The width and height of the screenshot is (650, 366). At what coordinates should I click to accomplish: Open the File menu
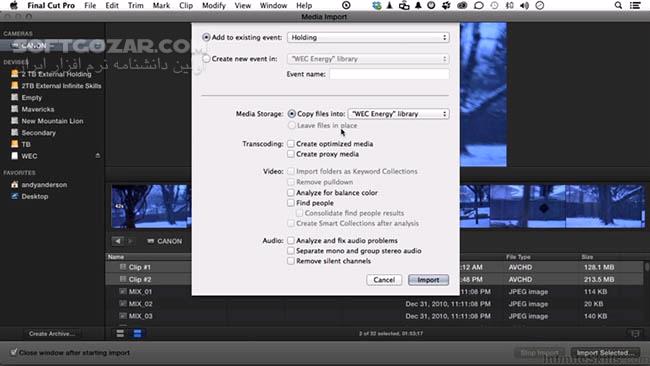[x=90, y=5]
